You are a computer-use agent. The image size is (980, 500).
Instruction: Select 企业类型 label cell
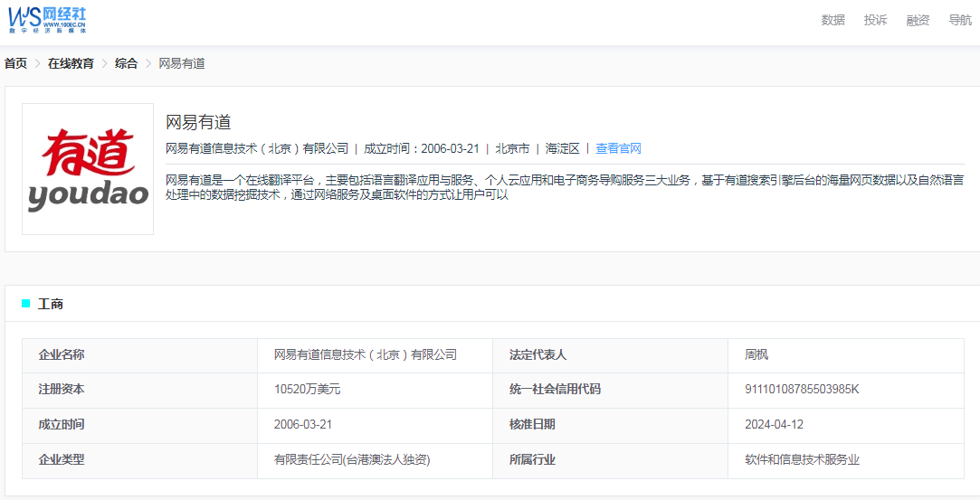pos(139,461)
